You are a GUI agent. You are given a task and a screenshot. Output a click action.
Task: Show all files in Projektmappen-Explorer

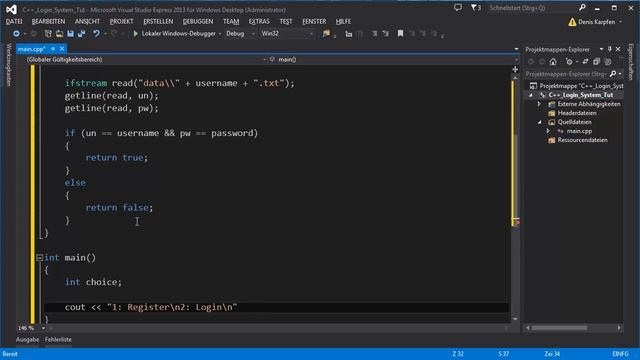click(608, 62)
